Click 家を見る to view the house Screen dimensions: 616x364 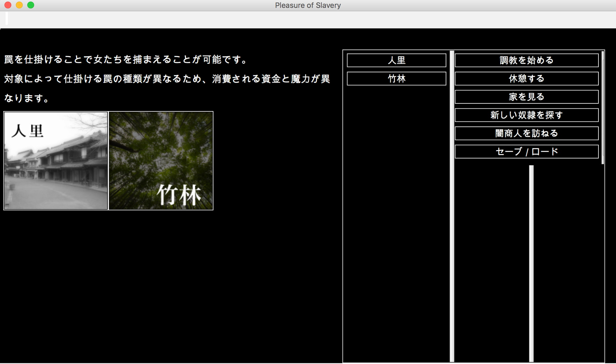[525, 97]
